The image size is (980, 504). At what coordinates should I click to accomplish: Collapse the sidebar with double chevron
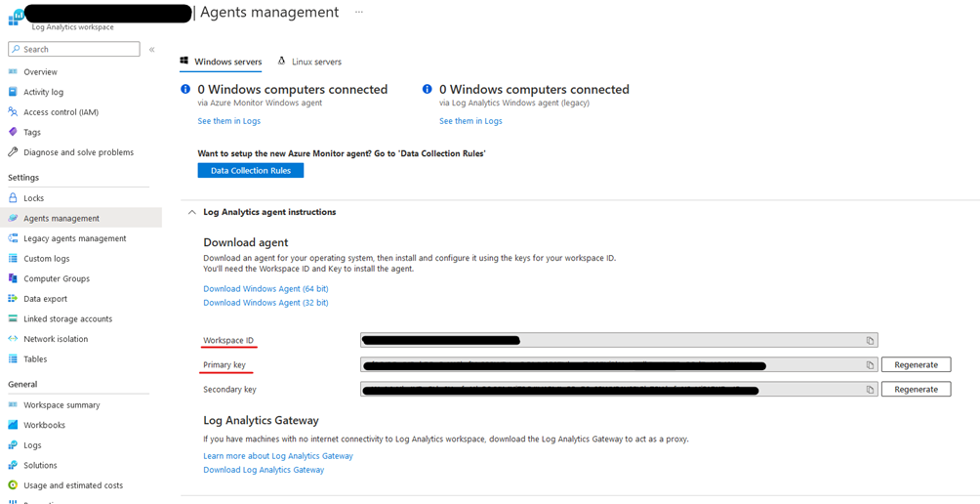(152, 50)
